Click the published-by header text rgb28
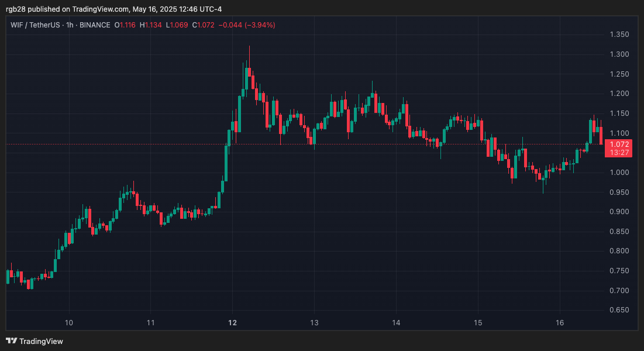The width and height of the screenshot is (644, 351). pyautogui.click(x=16, y=9)
